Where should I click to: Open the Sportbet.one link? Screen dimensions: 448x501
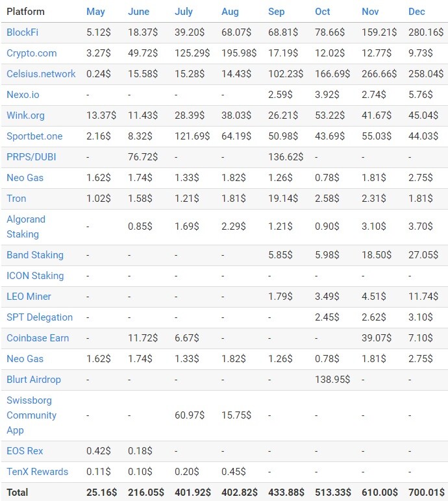34,136
